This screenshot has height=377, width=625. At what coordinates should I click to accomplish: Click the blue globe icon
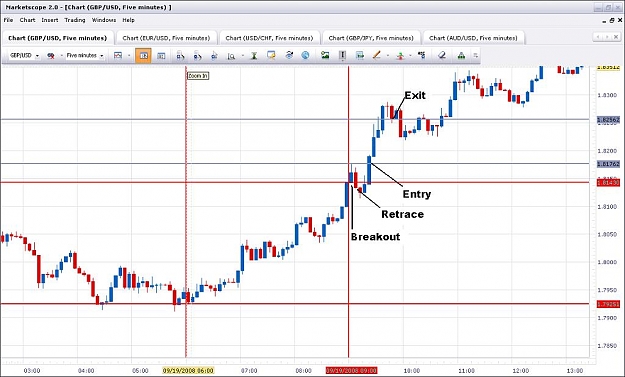(305, 55)
